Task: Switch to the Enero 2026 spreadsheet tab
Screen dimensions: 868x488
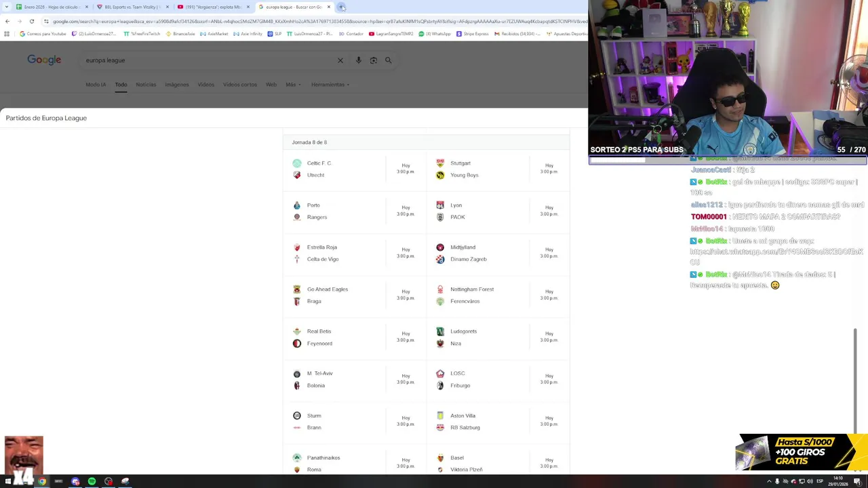Action: point(52,7)
